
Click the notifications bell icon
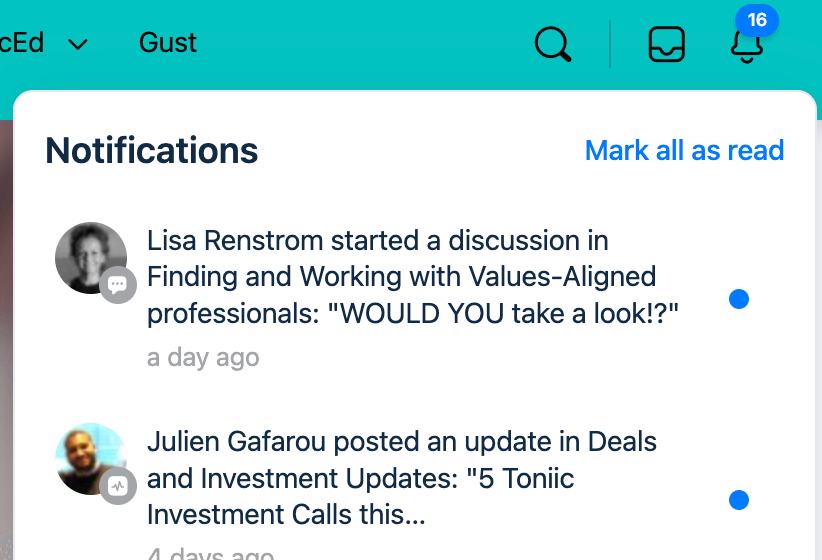point(747,46)
